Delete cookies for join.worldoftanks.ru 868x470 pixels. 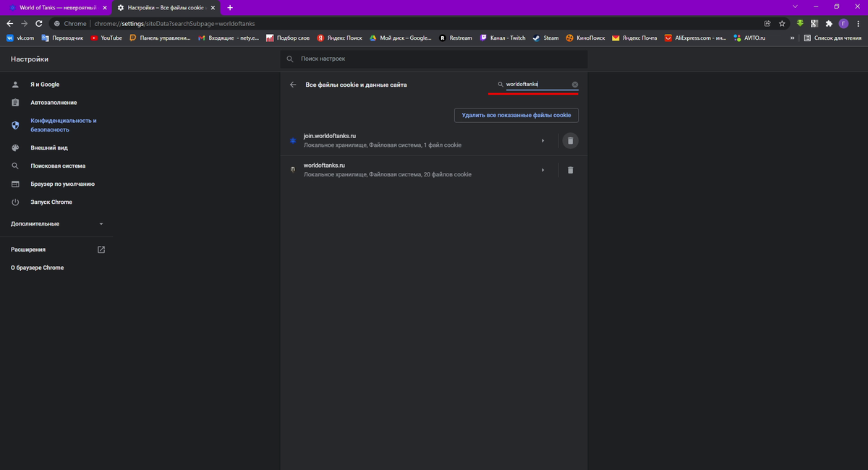(570, 140)
